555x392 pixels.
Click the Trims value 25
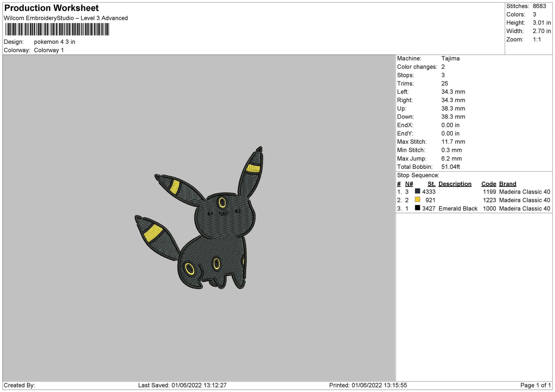(444, 83)
